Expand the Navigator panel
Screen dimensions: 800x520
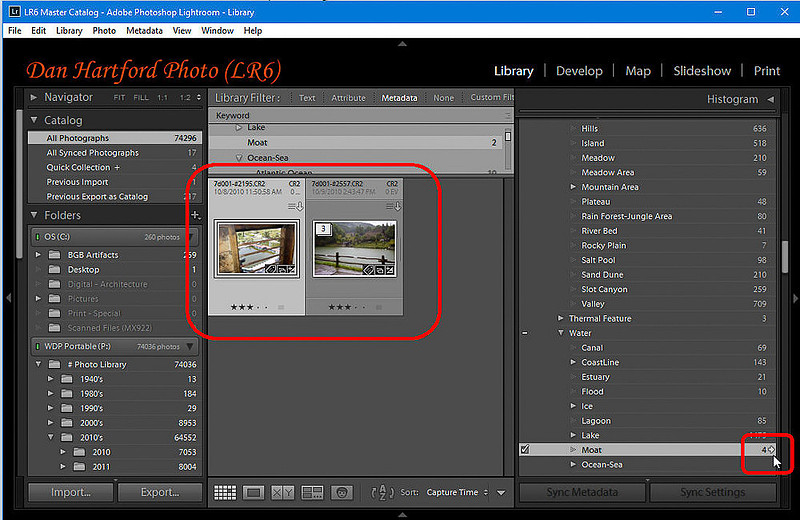(34, 97)
